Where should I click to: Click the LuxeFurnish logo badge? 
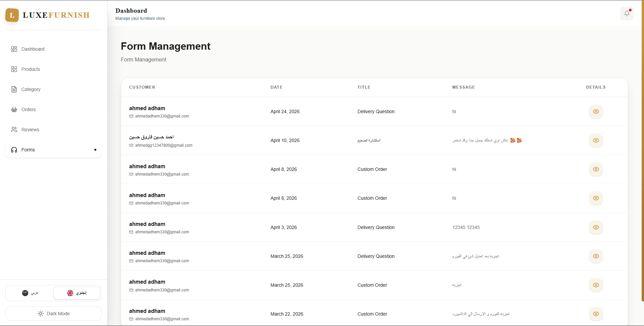(x=12, y=15)
